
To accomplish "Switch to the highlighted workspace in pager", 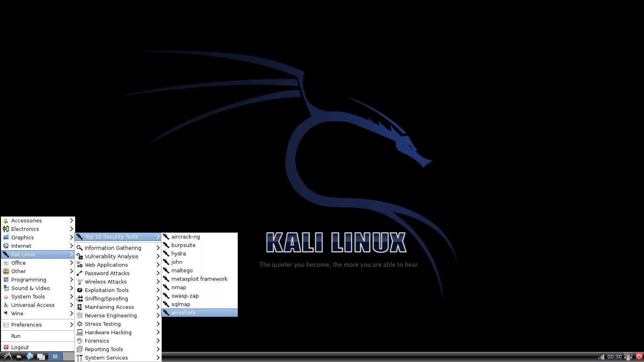I will point(55,356).
